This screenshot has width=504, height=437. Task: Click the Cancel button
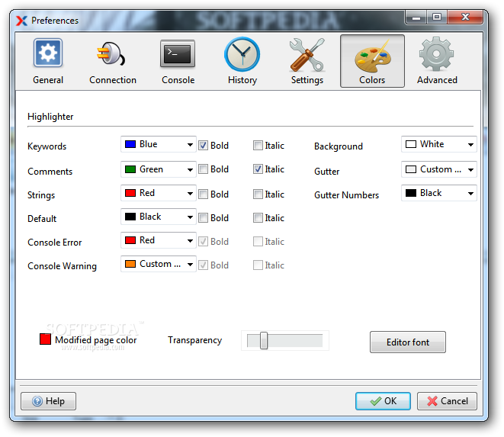click(447, 401)
